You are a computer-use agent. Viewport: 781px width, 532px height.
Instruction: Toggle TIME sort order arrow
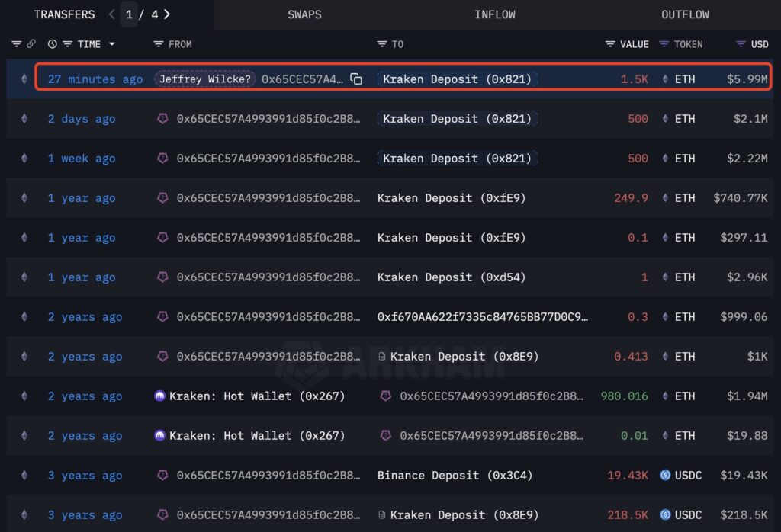pos(112,44)
